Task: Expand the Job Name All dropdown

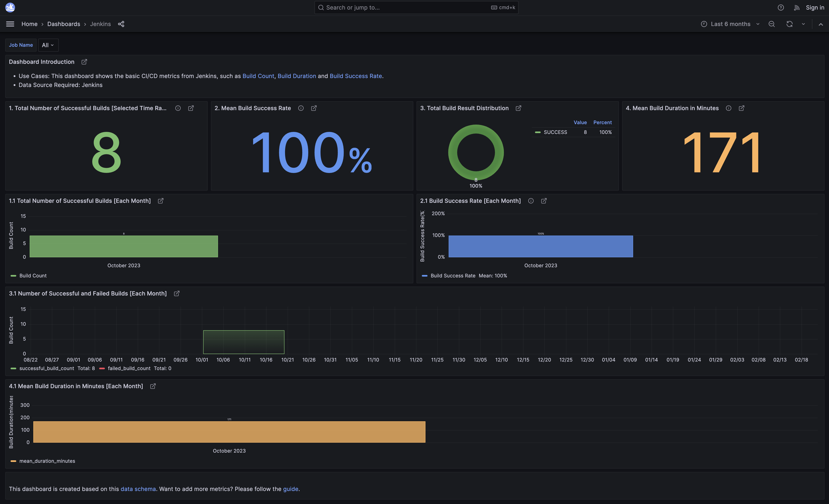Action: [x=48, y=45]
